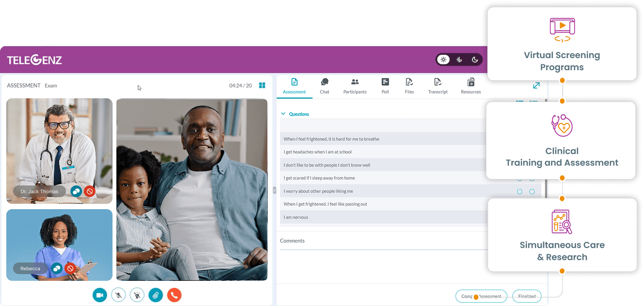Select the large patient video thumbnail
Screen dimensions: 644x306
pyautogui.click(x=192, y=189)
